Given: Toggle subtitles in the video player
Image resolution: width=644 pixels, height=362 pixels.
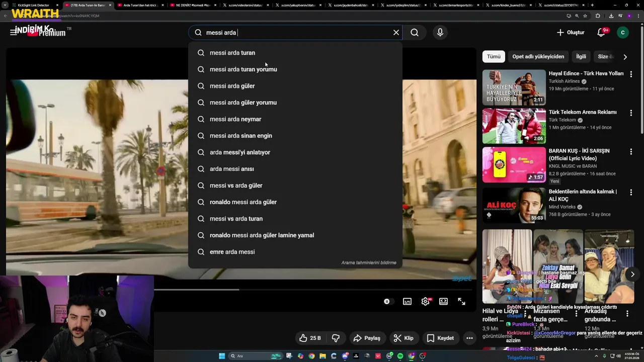Looking at the screenshot, I should [407, 301].
